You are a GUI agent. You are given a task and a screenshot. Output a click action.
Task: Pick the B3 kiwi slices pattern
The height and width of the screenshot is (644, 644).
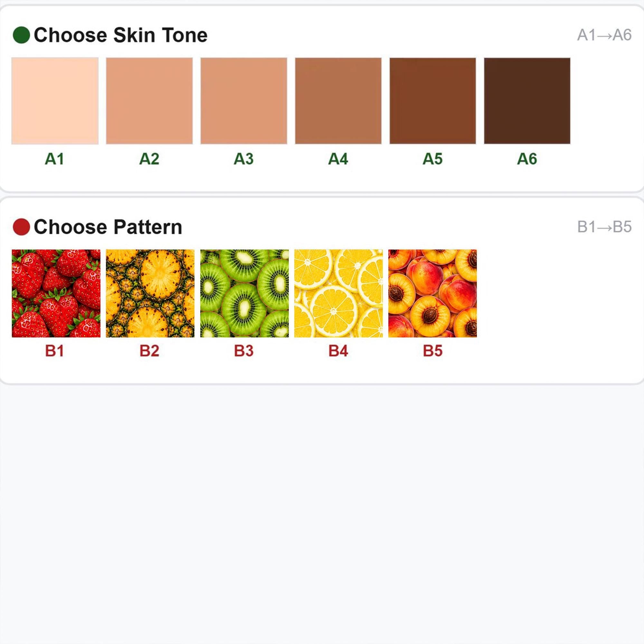[x=244, y=293]
